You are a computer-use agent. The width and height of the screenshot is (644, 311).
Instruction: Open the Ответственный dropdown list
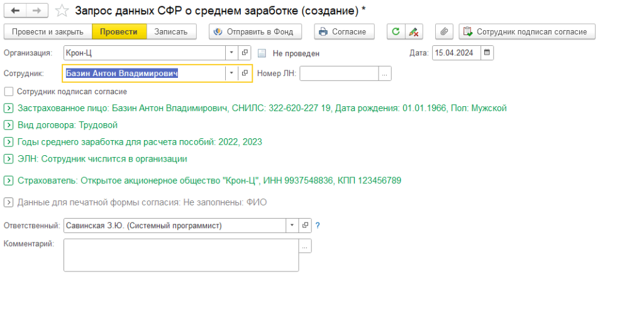point(292,226)
